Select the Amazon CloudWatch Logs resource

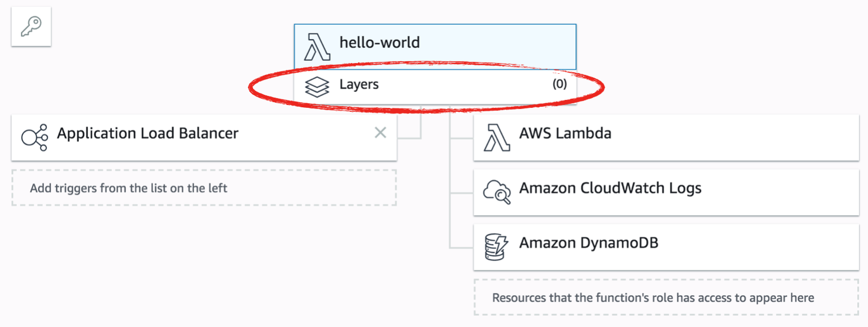point(666,192)
